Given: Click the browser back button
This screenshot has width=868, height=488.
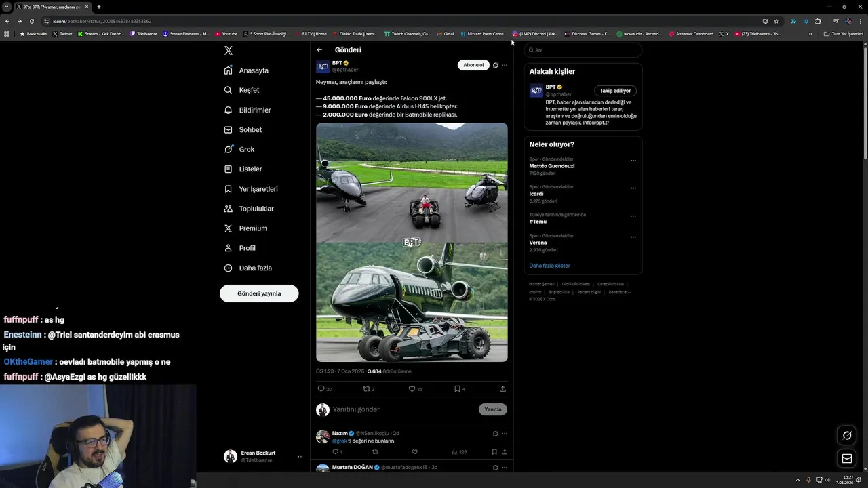Looking at the screenshot, I should [7, 21].
